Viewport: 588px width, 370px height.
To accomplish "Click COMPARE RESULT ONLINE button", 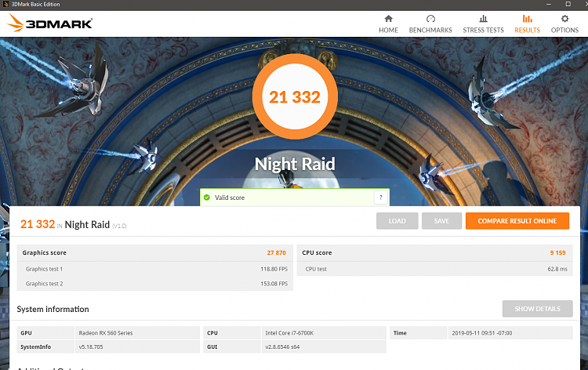I will tap(517, 221).
